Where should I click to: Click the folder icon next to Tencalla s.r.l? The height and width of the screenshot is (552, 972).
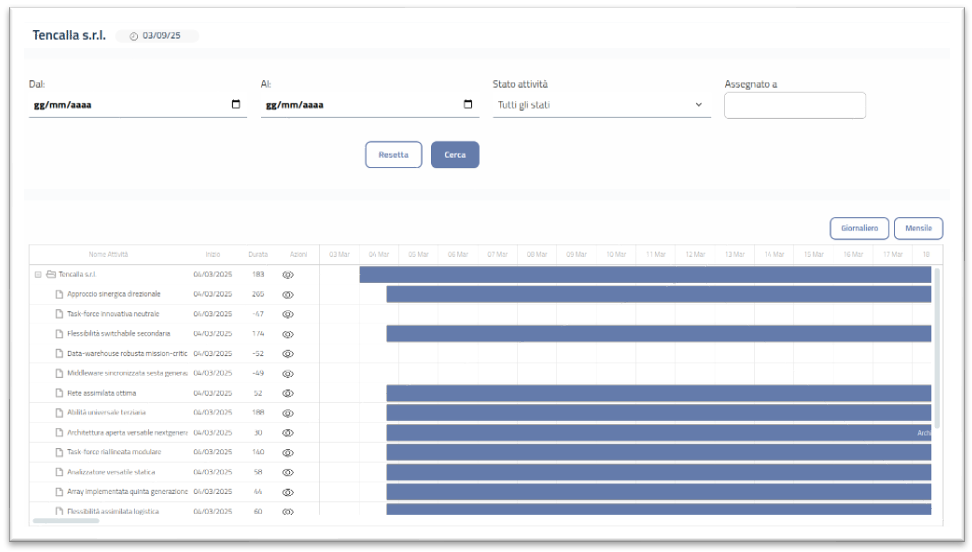[x=50, y=274]
